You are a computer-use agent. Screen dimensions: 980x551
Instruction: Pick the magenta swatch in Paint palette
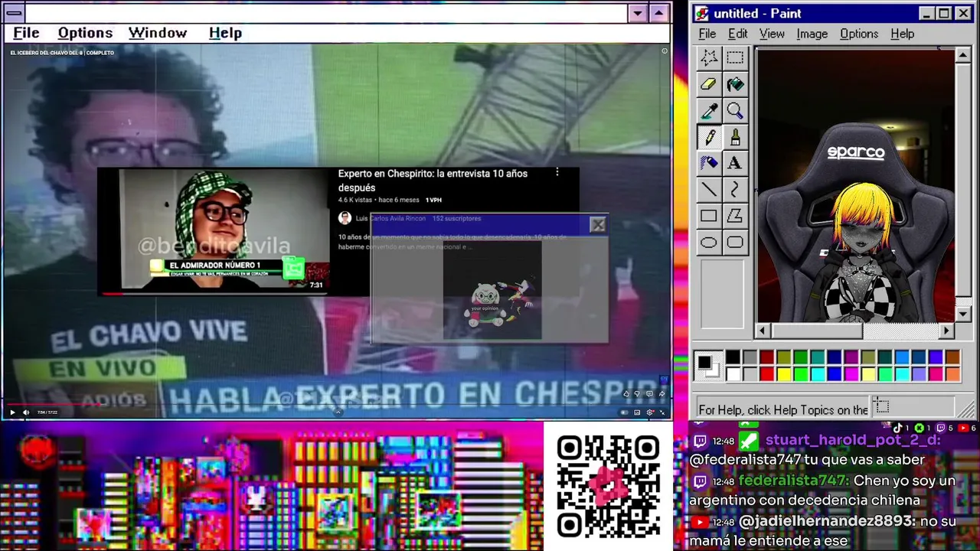[x=851, y=374]
